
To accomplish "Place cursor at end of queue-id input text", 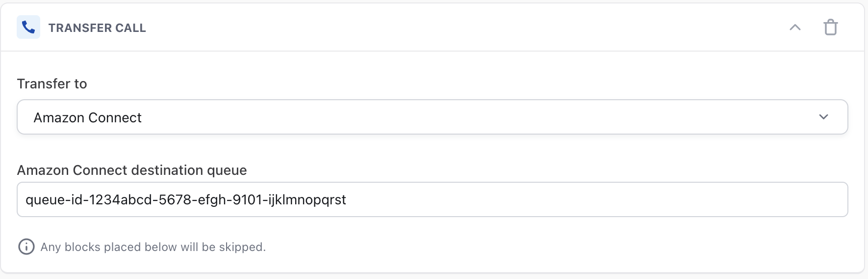I will point(347,200).
